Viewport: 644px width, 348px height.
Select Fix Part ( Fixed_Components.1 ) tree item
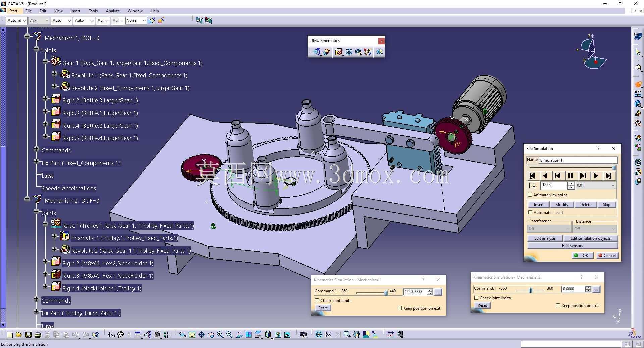(82, 163)
